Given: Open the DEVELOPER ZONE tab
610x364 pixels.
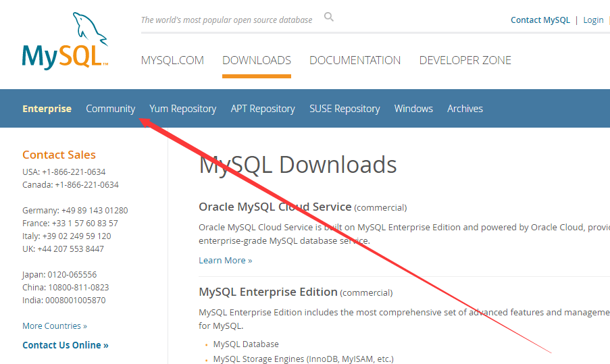Looking at the screenshot, I should point(465,60).
